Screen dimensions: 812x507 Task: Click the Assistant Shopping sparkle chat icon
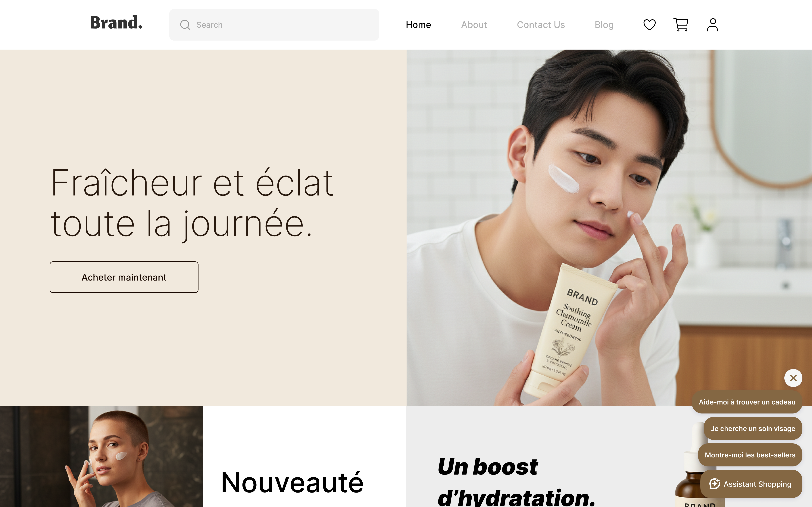(714, 484)
